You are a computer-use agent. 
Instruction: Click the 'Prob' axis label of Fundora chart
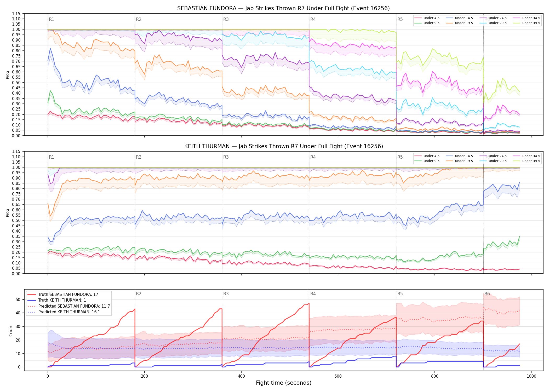coord(8,75)
